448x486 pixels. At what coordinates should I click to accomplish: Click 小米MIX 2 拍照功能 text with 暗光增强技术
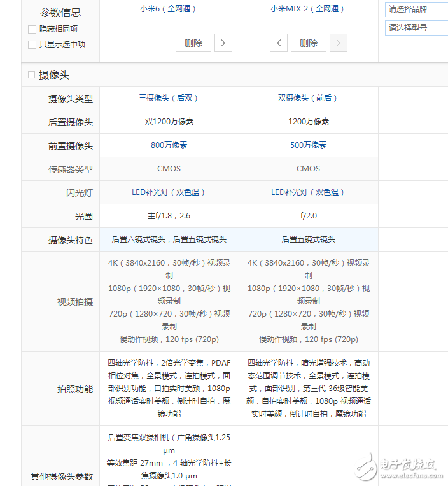click(309, 389)
